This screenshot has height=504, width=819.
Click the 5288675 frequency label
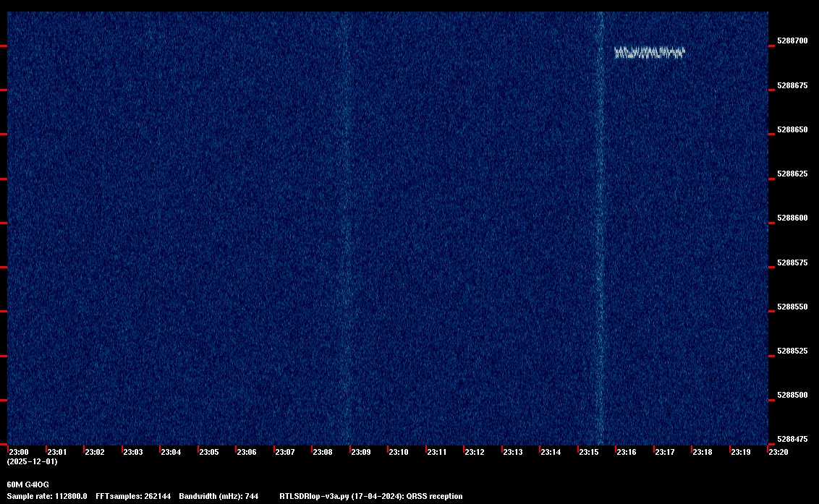(792, 85)
